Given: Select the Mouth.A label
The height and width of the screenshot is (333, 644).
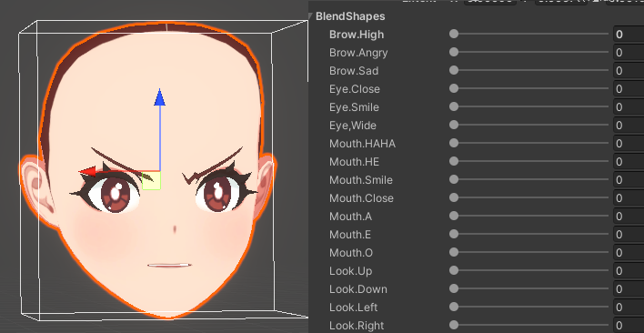Looking at the screenshot, I should point(350,216).
